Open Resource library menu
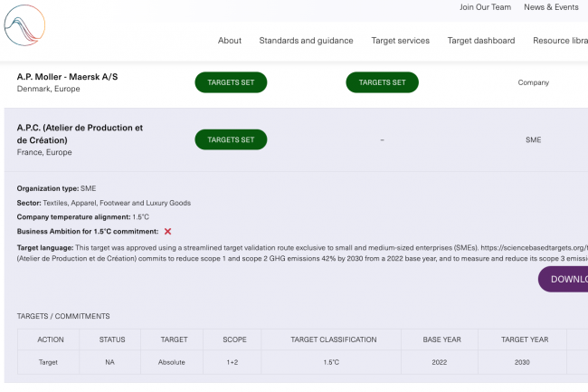 coord(560,41)
